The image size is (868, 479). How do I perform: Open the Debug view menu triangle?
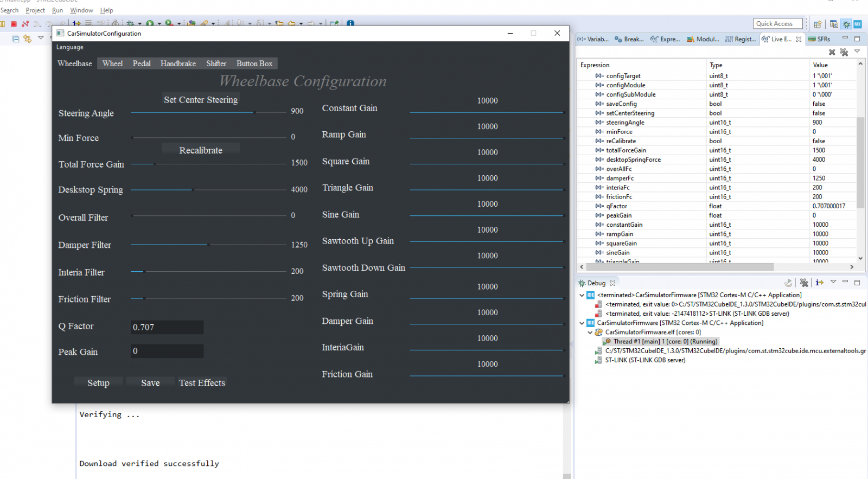pyautogui.click(x=833, y=282)
